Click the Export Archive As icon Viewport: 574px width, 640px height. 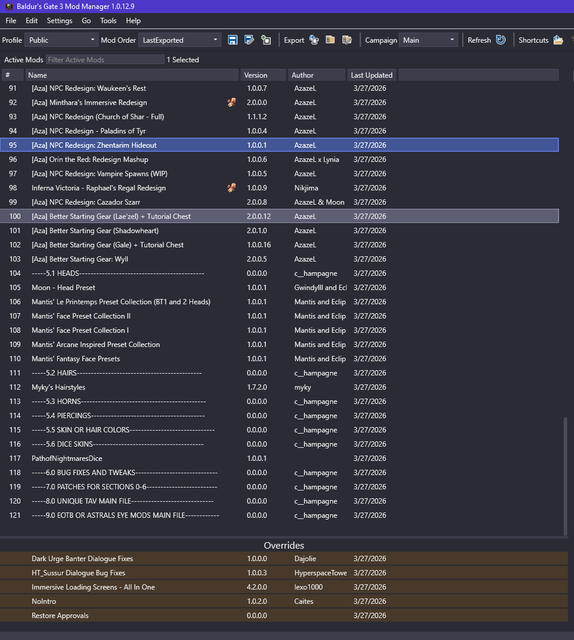[347, 40]
